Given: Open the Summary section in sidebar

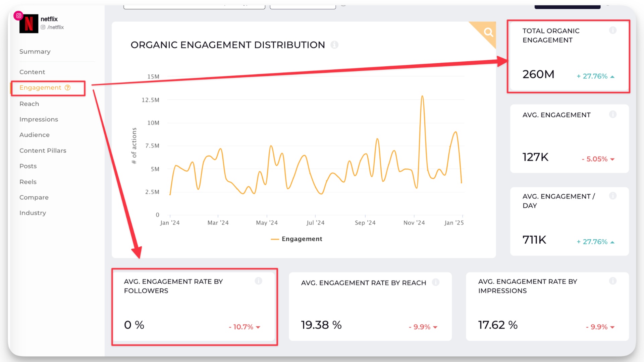Looking at the screenshot, I should pos(35,52).
